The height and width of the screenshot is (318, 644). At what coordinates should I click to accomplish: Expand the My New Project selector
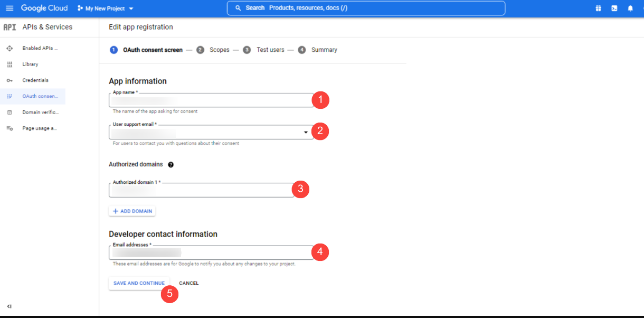coord(106,8)
